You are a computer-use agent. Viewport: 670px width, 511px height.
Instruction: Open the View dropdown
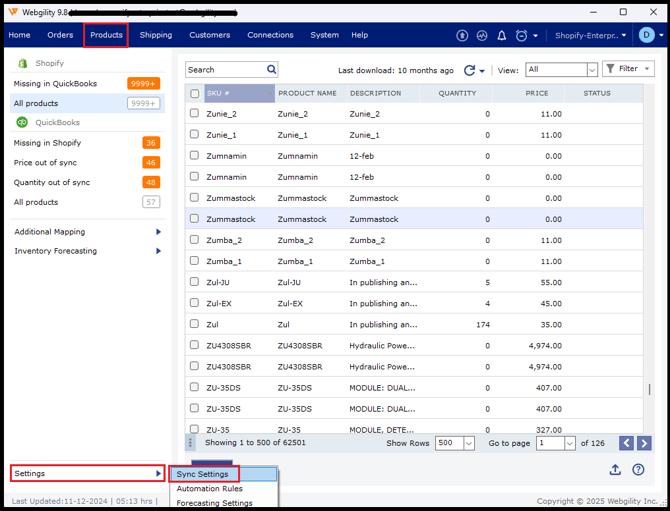[x=561, y=70]
